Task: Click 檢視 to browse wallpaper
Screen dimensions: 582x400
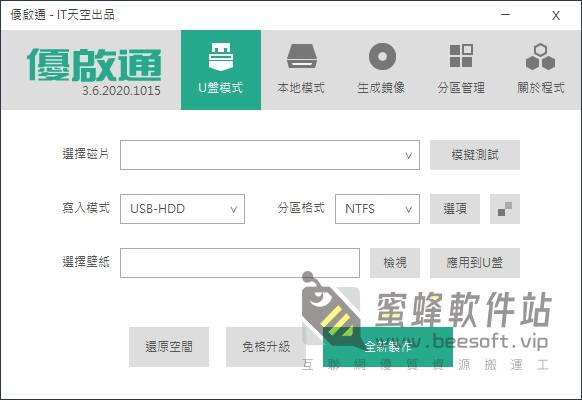Action: coord(395,263)
